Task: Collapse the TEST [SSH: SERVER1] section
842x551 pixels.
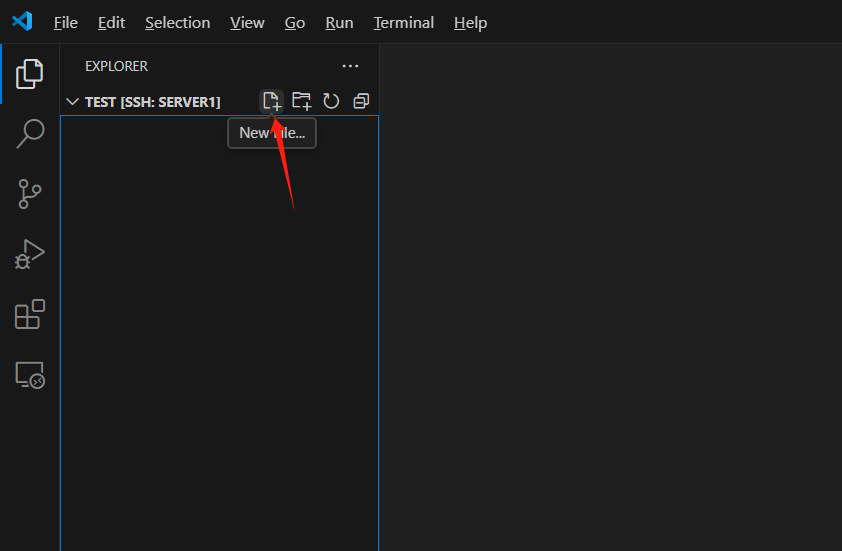Action: click(x=72, y=102)
